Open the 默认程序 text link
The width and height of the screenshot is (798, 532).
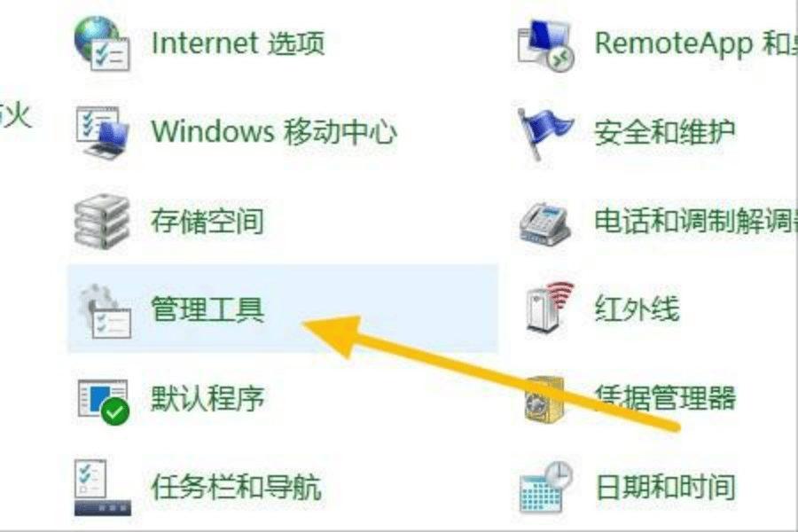tap(207, 397)
